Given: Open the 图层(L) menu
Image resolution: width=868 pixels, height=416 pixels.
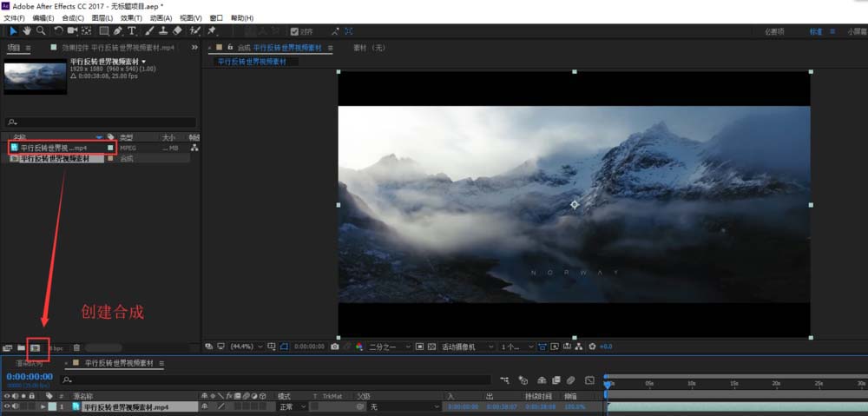Looking at the screenshot, I should point(102,18).
